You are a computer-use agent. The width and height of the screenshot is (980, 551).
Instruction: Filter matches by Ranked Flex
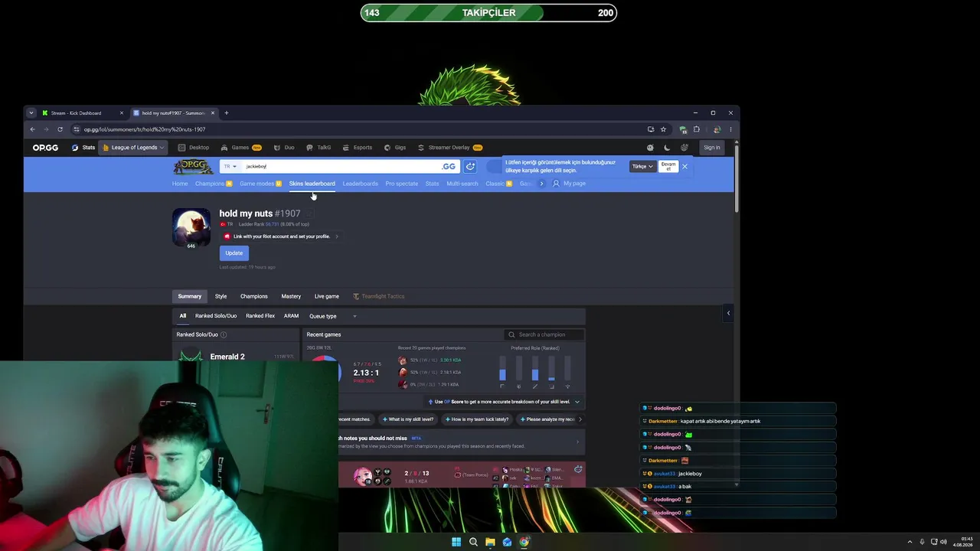(260, 316)
